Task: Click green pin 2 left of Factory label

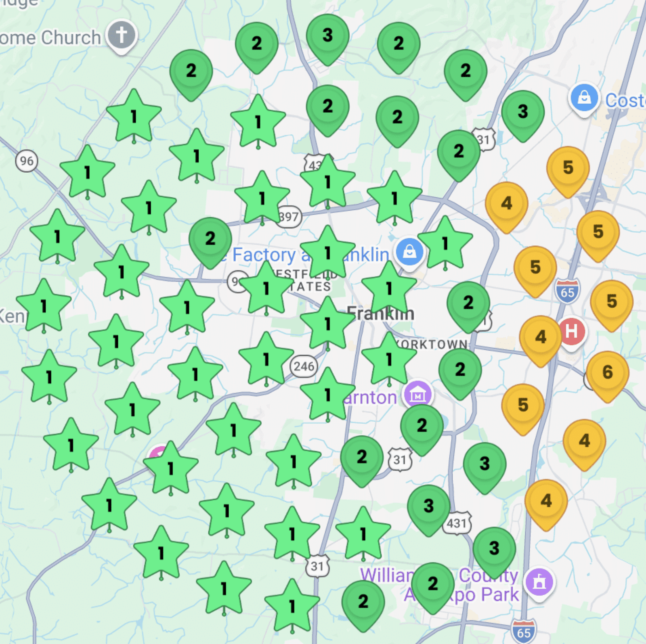Action: tap(210, 239)
